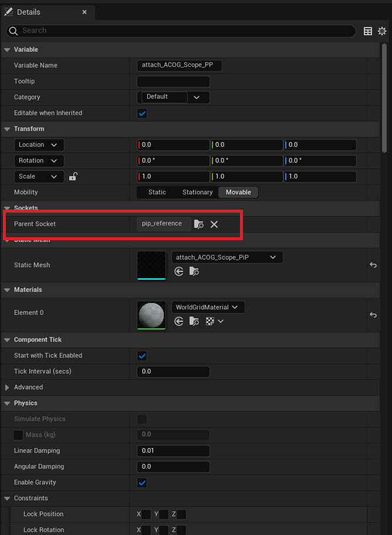The height and width of the screenshot is (535, 392).
Task: Uncheck Enable Gravity option
Action: coord(142,483)
